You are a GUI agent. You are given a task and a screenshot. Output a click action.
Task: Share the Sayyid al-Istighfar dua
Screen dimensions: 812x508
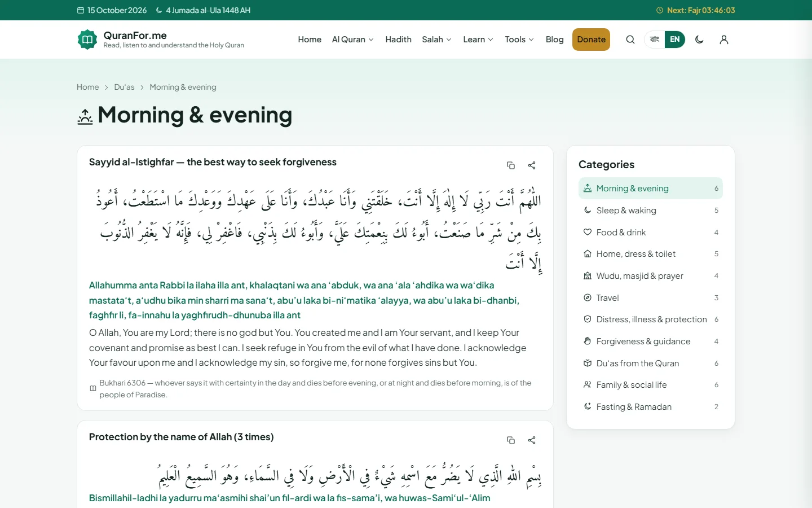[532, 165]
